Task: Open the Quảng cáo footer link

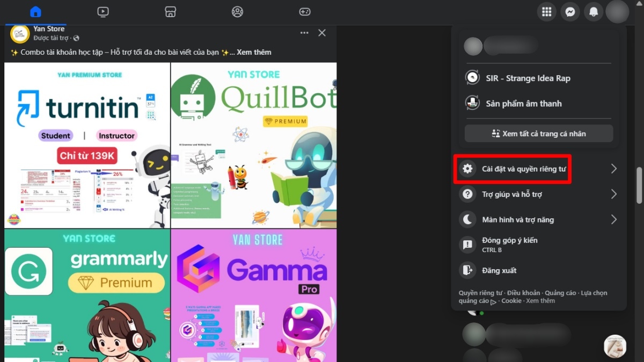Action: (560, 293)
